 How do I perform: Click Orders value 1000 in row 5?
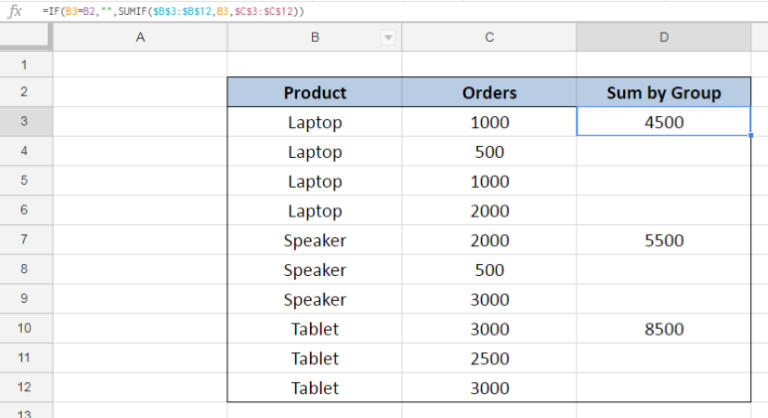[489, 180]
